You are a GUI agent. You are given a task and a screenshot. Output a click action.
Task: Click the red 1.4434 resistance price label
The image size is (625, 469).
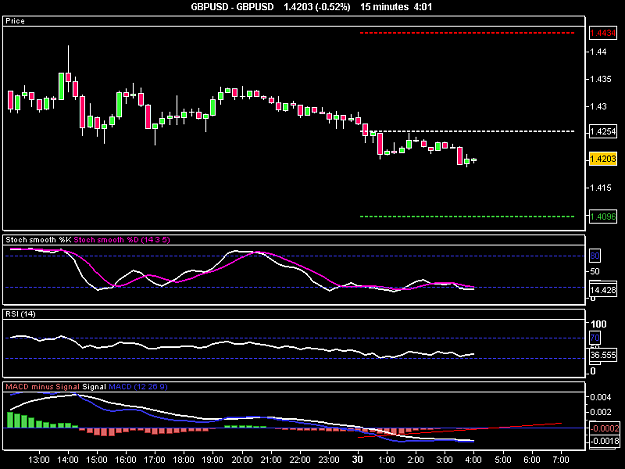click(603, 33)
